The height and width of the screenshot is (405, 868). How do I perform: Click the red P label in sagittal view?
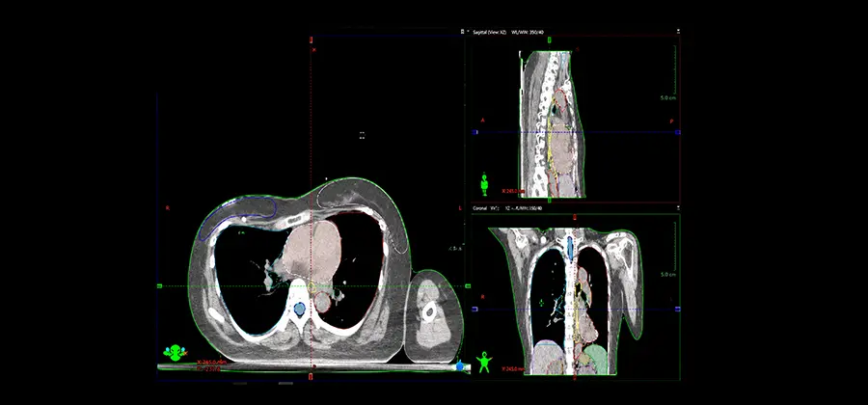coord(671,121)
